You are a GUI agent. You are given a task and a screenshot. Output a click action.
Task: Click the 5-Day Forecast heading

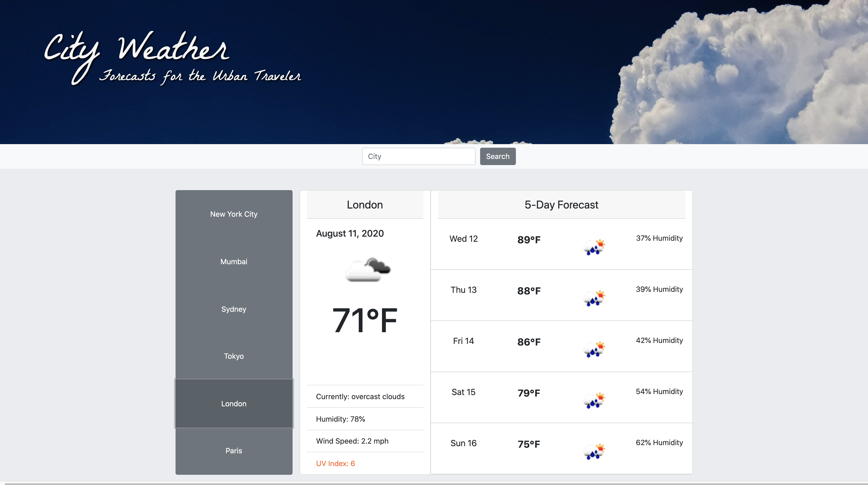[x=561, y=205]
